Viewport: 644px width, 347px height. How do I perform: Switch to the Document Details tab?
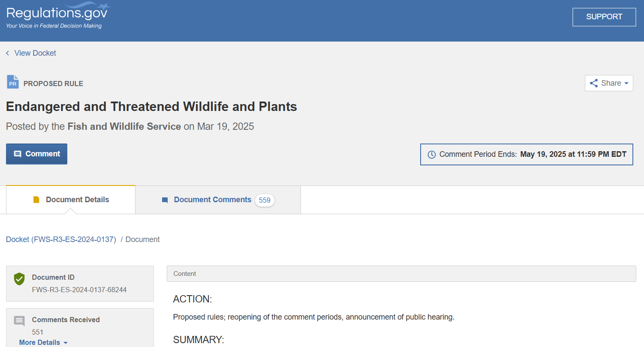[x=71, y=200]
